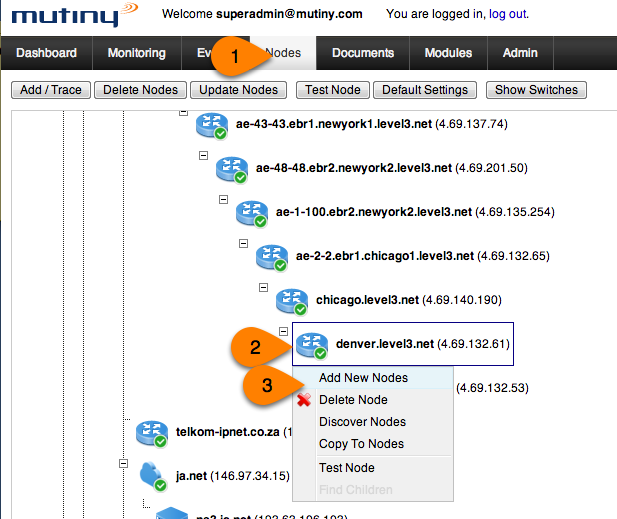Click the Delete Nodes button
The height and width of the screenshot is (519, 617).
[140, 90]
